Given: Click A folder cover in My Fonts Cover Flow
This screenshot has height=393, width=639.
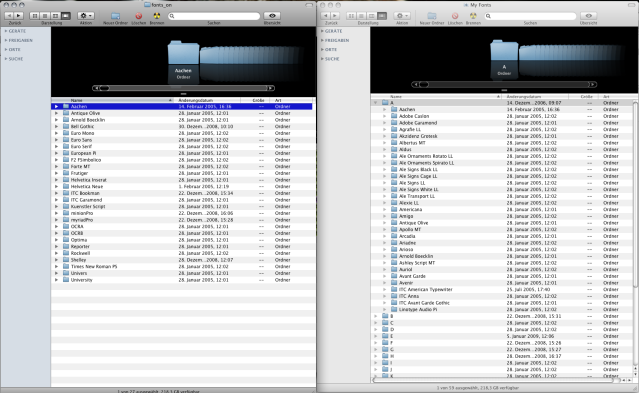Looking at the screenshot, I should 504,50.
